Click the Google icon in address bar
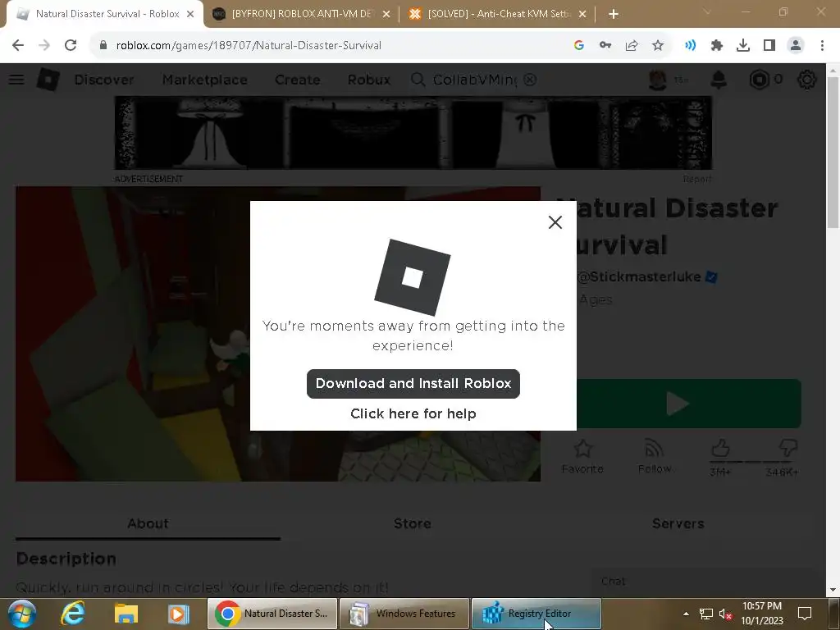The height and width of the screenshot is (630, 840). (578, 46)
